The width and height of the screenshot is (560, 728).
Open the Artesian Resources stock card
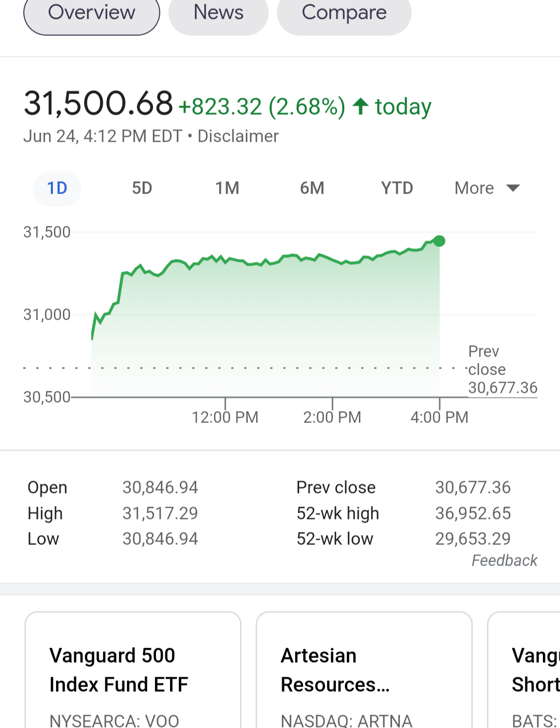pyautogui.click(x=364, y=670)
